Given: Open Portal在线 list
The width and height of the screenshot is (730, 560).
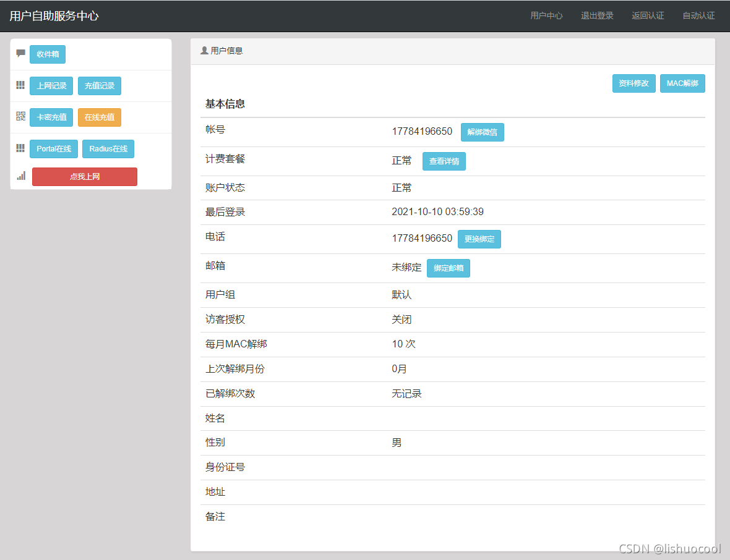Looking at the screenshot, I should click(x=54, y=149).
